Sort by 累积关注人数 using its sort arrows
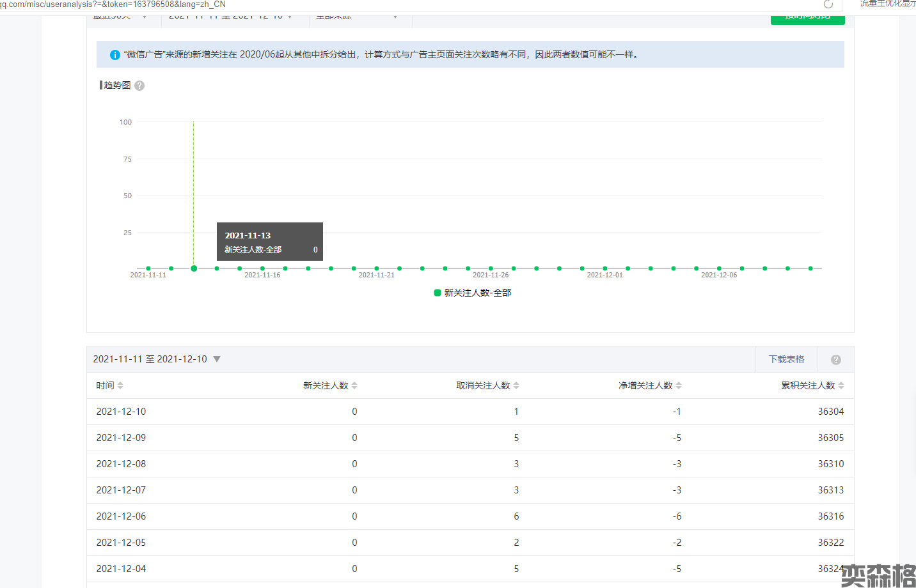 [x=841, y=385]
